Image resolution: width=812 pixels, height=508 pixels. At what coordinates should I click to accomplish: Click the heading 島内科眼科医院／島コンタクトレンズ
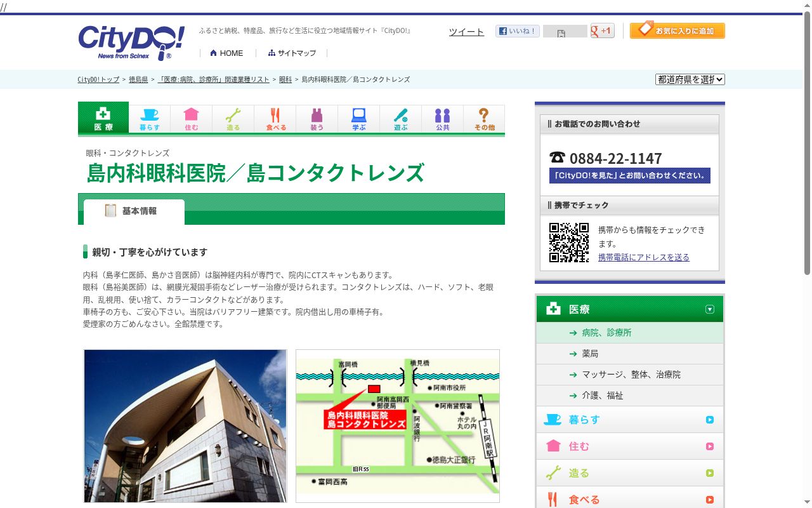(256, 173)
